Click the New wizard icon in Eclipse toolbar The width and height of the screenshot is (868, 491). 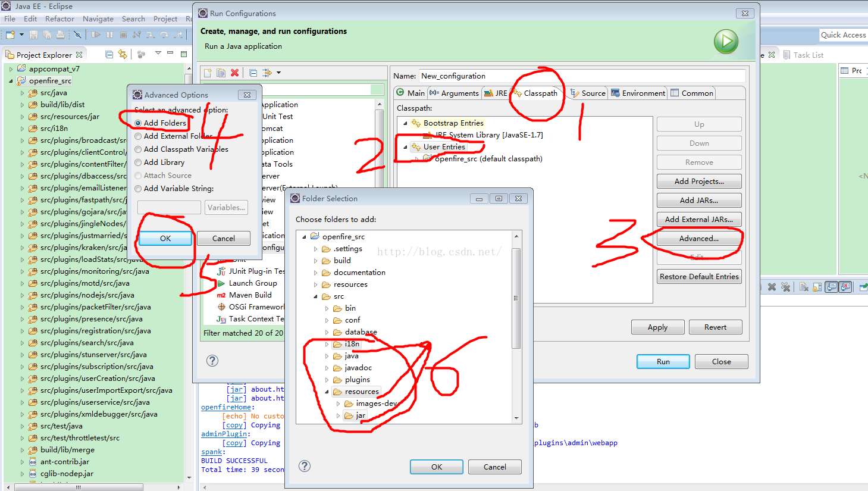tap(10, 35)
